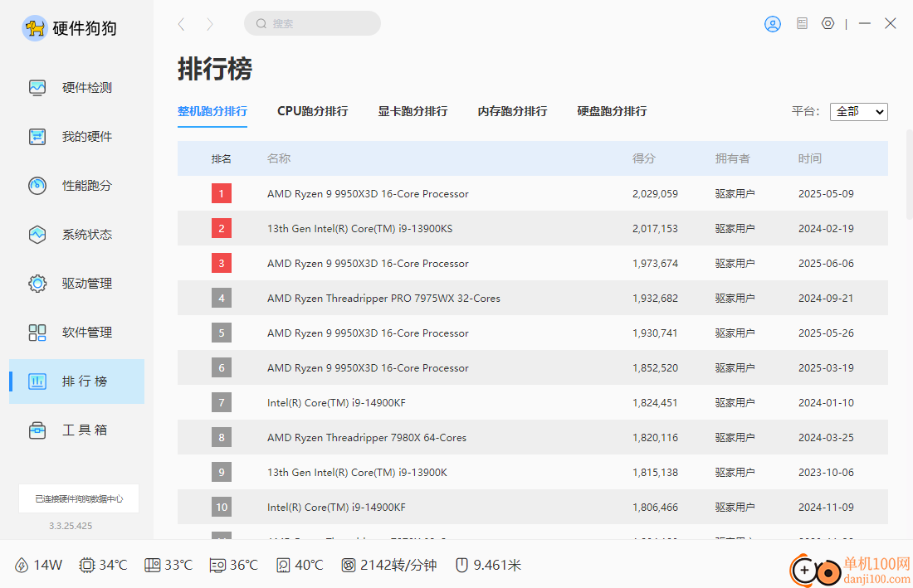The height and width of the screenshot is (588, 913).
Task: Switch to 显卡跑分排行 tab
Action: point(413,111)
